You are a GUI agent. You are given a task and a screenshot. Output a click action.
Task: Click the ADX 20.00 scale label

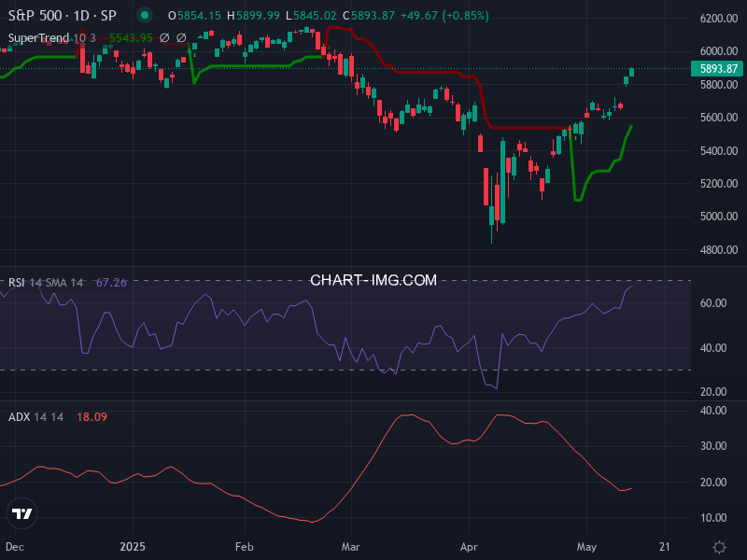click(713, 482)
